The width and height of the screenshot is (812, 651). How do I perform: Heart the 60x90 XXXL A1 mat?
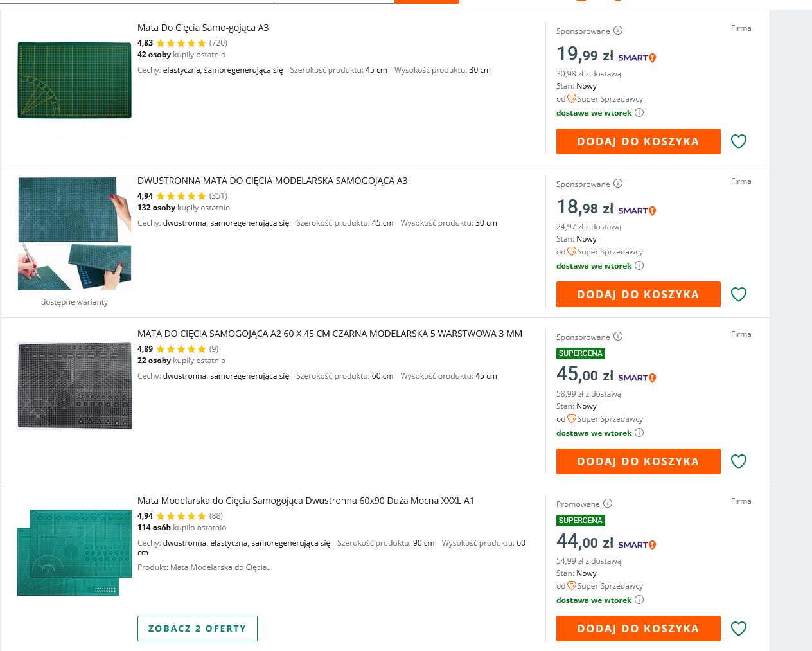[739, 629]
